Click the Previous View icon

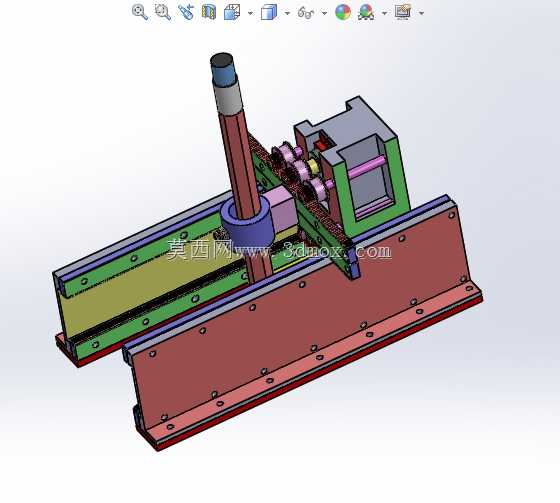[x=186, y=12]
